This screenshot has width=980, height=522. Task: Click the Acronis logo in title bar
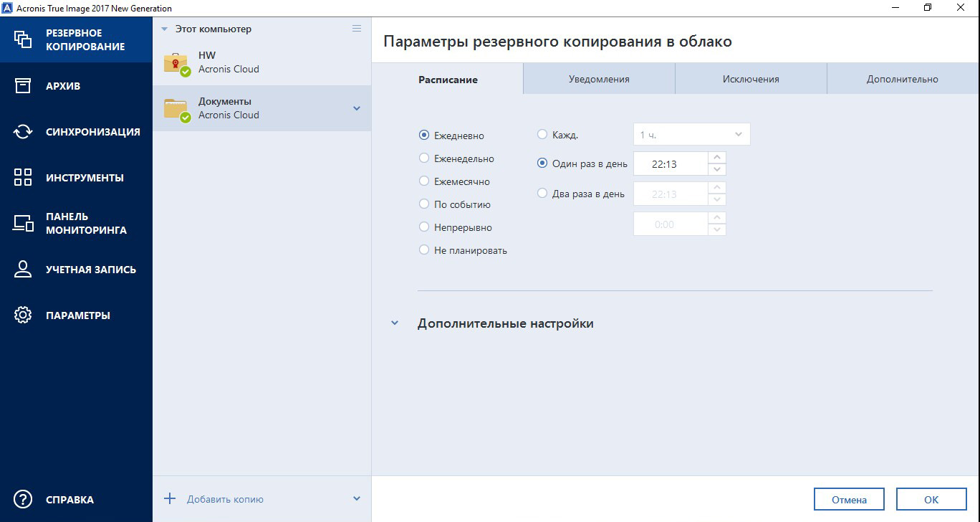7,7
